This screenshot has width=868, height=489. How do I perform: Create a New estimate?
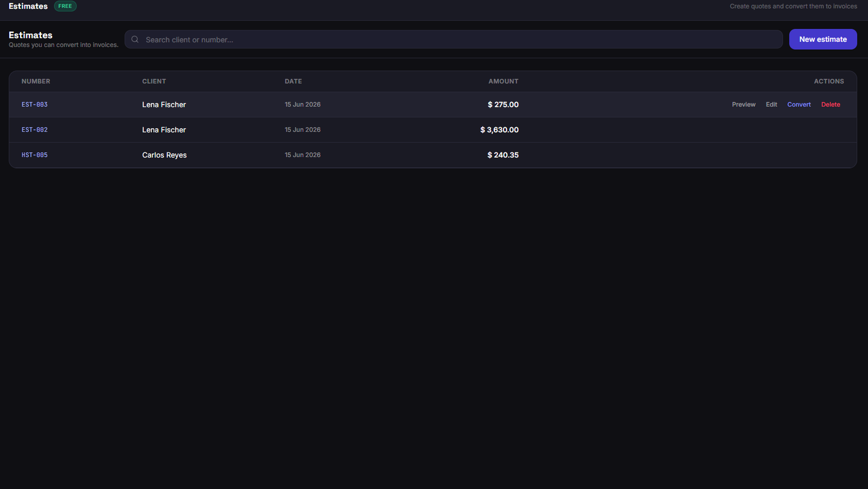(822, 39)
